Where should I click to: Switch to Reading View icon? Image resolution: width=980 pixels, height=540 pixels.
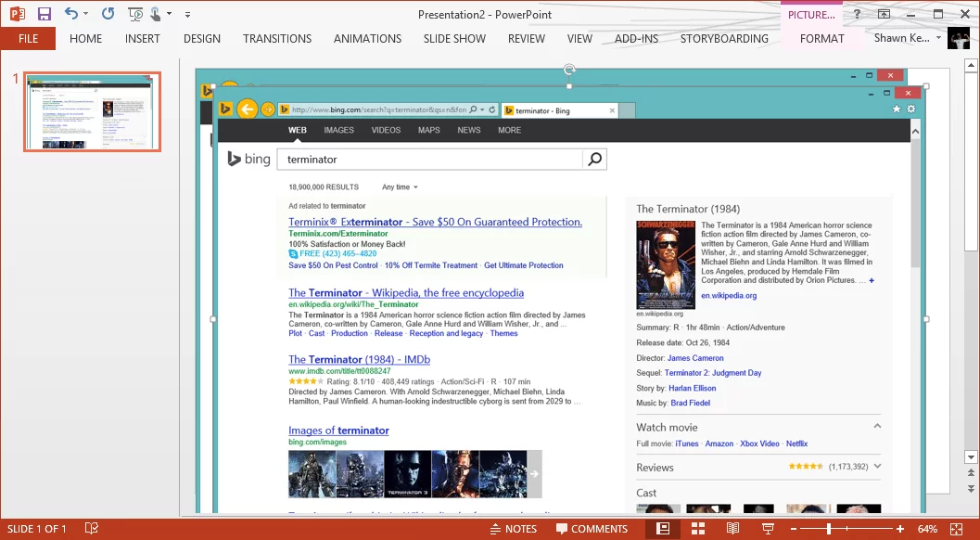[x=733, y=529]
